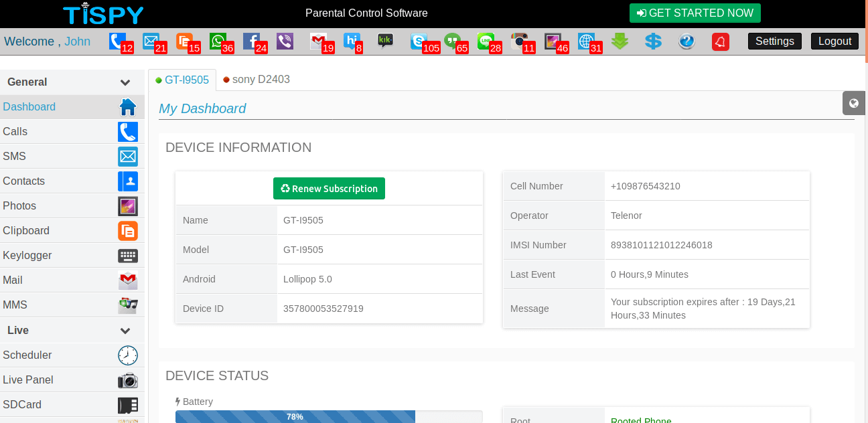Open SDCard in the sidebar
868x423 pixels.
click(72, 405)
